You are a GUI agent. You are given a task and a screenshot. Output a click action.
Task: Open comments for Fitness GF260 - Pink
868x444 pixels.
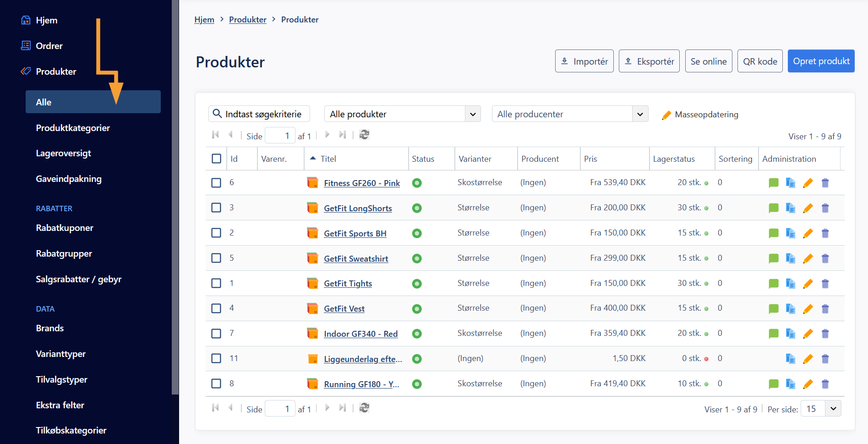point(774,183)
